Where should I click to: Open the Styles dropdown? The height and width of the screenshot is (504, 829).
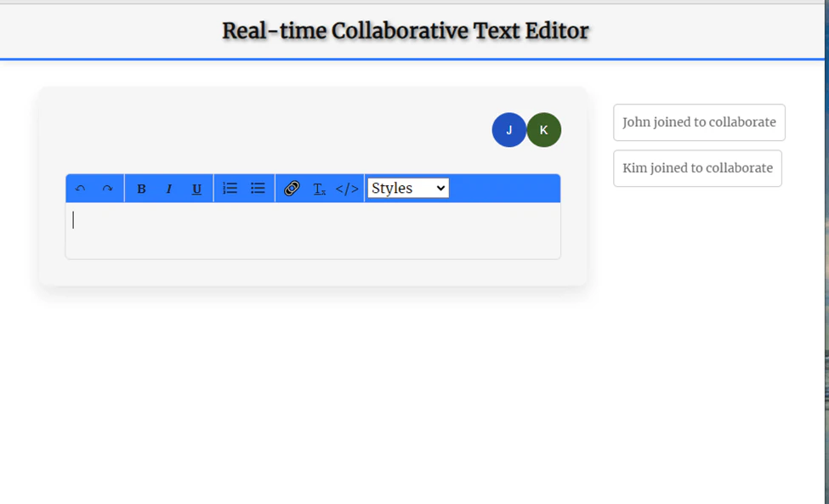(x=406, y=188)
